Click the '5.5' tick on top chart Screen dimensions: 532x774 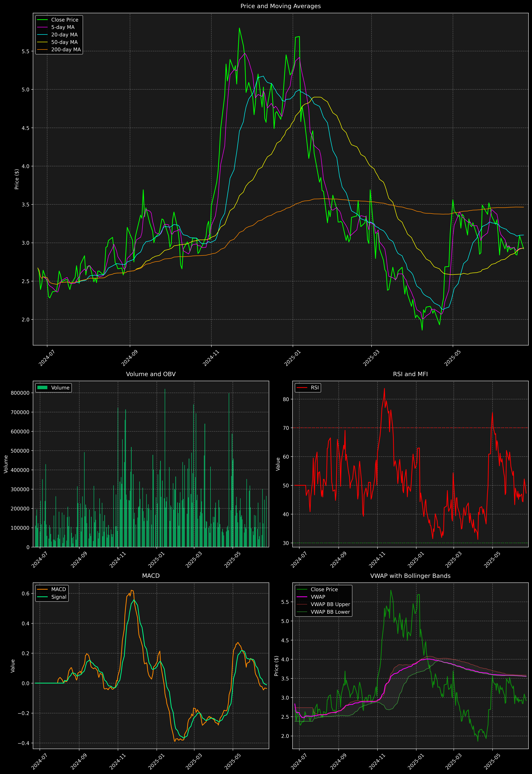pos(26,51)
